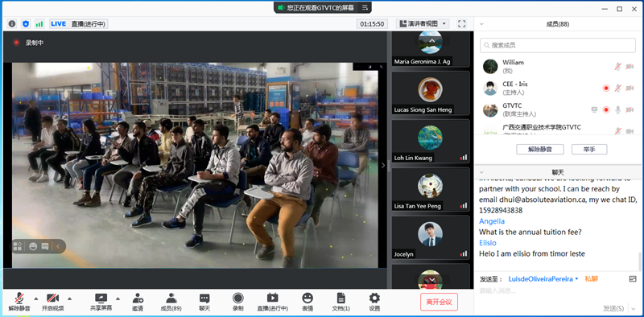This screenshot has height=317, width=644.
Task: Check the green network signal bars icon
Action: coord(39,24)
